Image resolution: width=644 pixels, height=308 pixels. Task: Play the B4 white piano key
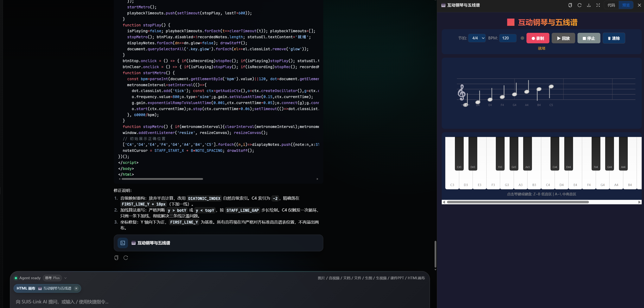[x=630, y=180]
